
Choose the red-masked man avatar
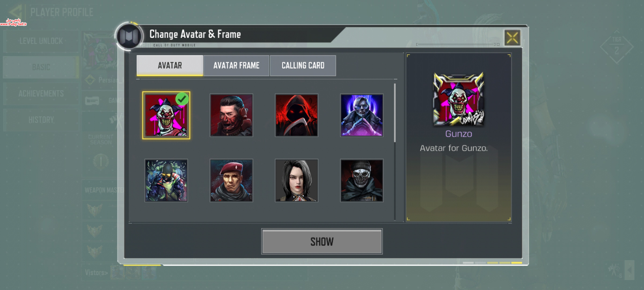(x=231, y=115)
